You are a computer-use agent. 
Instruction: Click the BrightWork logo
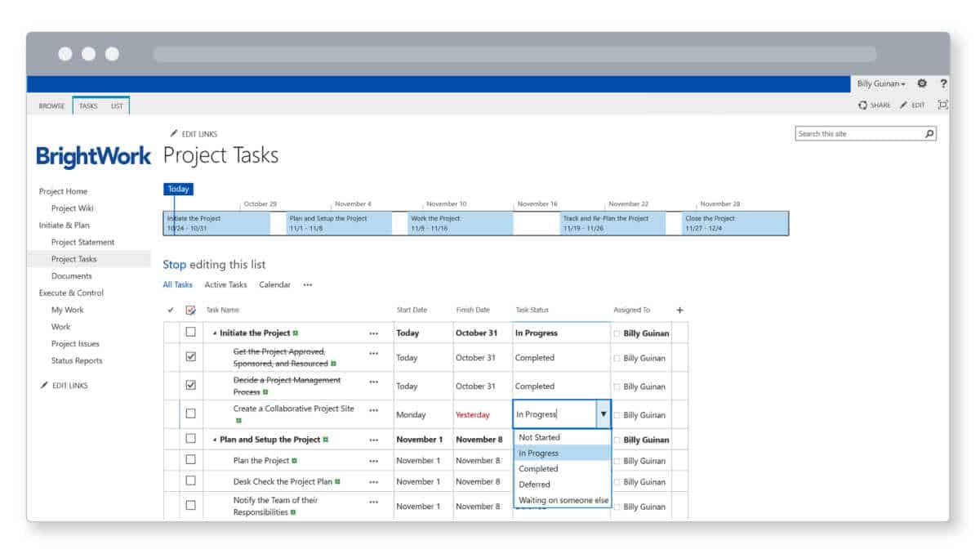coord(93,156)
